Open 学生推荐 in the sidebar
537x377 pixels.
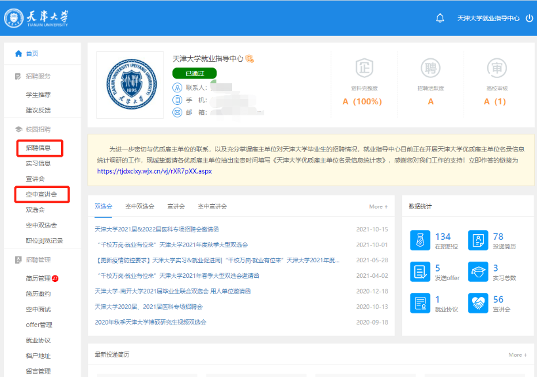(38, 95)
